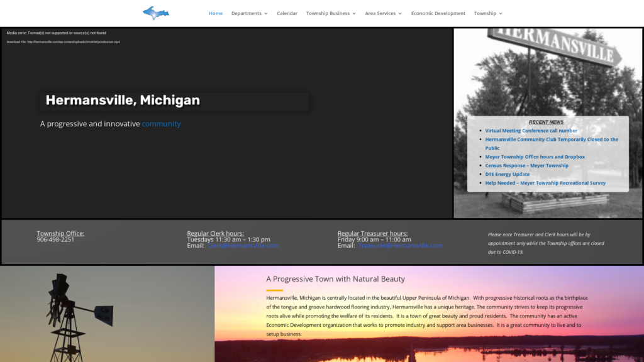Expand the Township Business dropdown
The image size is (644, 362).
[331, 13]
